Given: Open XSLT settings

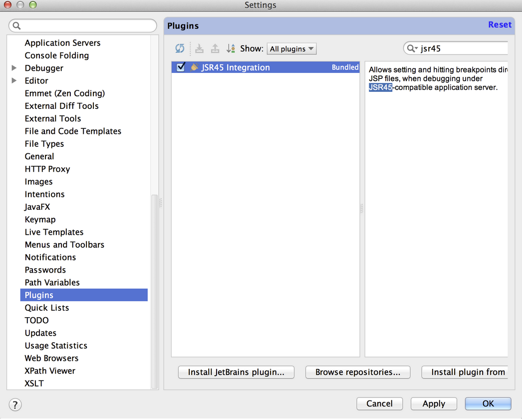Looking at the screenshot, I should [34, 384].
